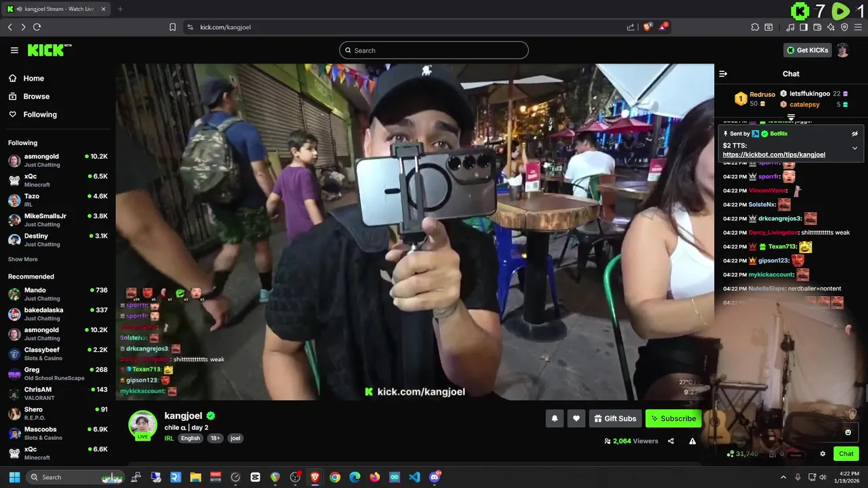The image size is (868, 488).
Task: Open Destiny channel
Action: [58, 239]
